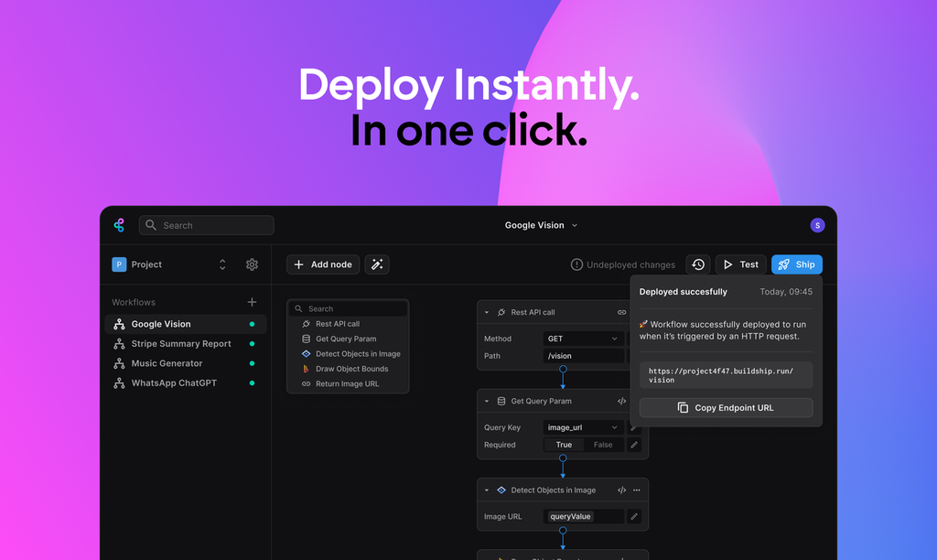Viewport: 937px width, 560px height.
Task: Click the Rest API call link icon
Action: point(621,313)
